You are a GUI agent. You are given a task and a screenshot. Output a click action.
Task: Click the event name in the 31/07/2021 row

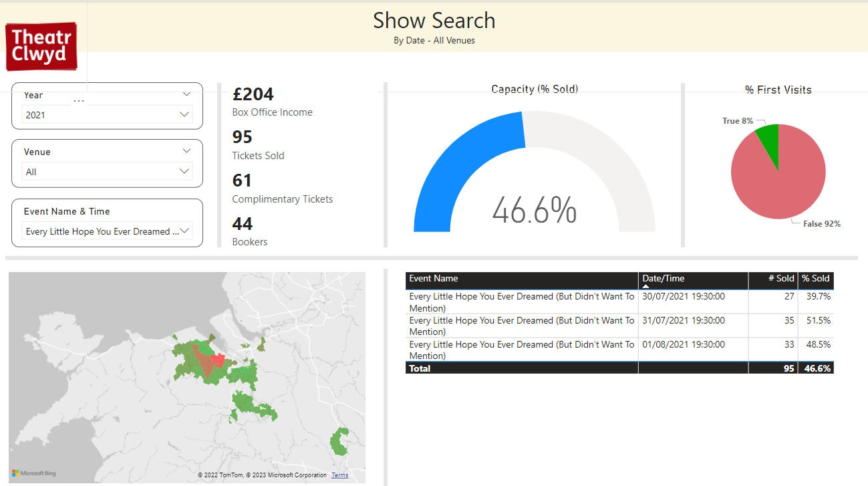[x=522, y=326]
